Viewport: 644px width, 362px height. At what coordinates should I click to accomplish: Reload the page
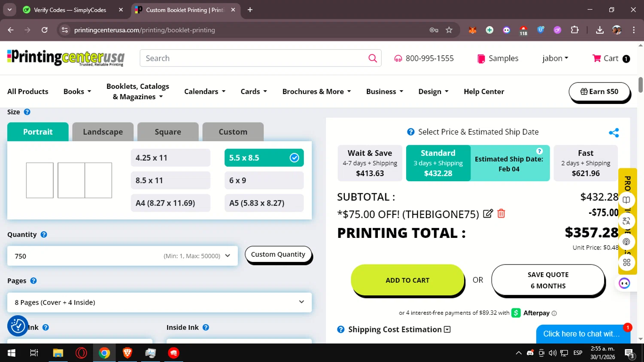[x=45, y=30]
